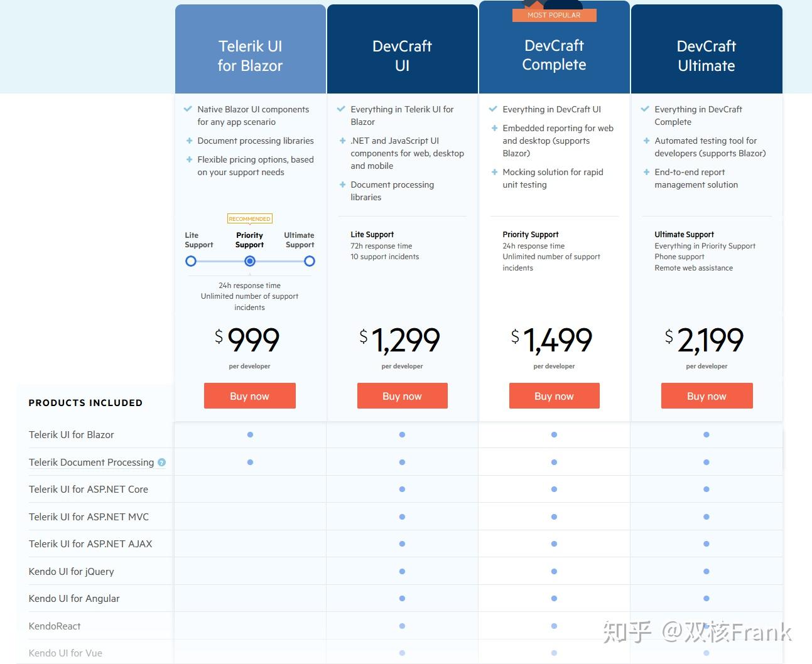Screen dimensions: 812x664
Task: Click checkmark icon next to Everything in DevCraft UI
Action: (x=493, y=109)
